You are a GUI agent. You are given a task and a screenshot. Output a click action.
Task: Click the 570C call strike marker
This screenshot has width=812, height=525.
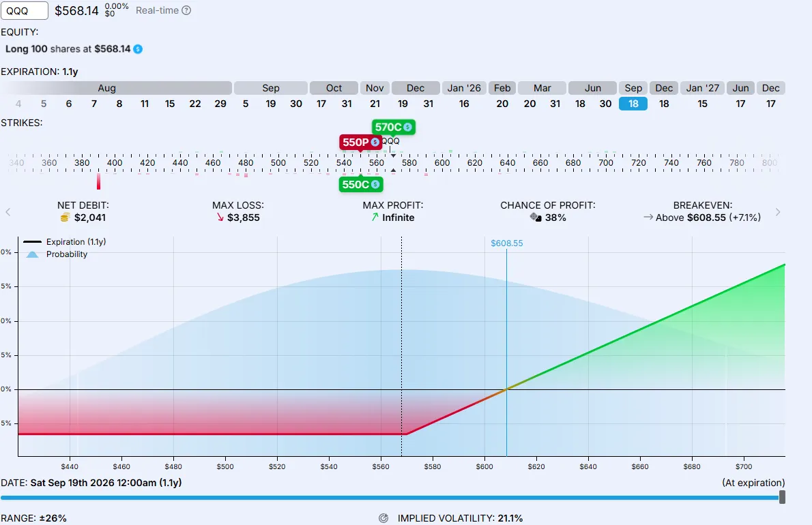tap(393, 127)
